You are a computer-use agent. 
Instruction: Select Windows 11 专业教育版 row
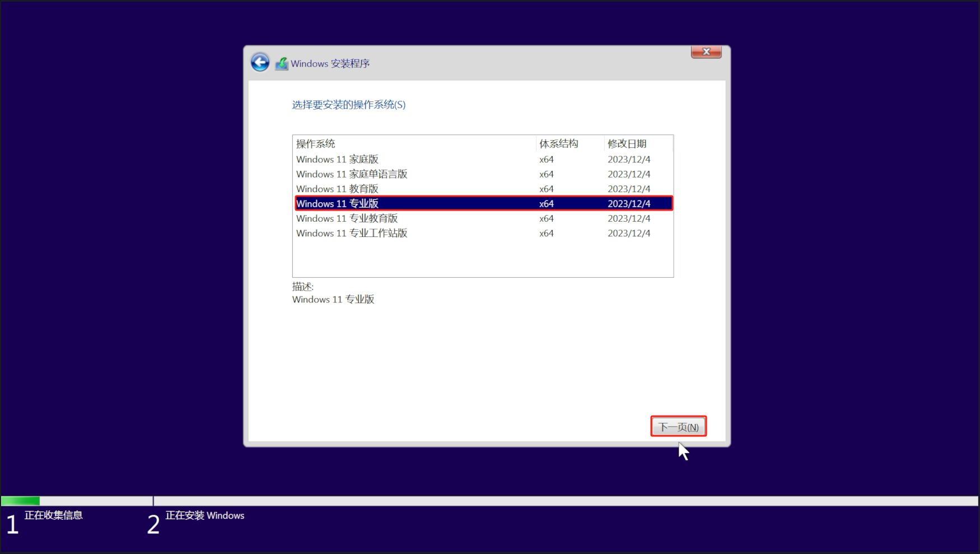tap(483, 218)
